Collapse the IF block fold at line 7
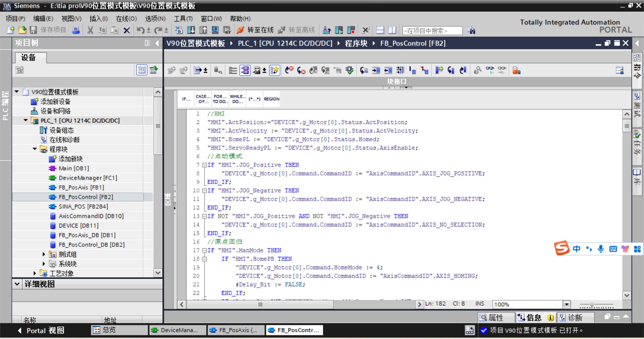The image size is (644, 339). [204, 165]
